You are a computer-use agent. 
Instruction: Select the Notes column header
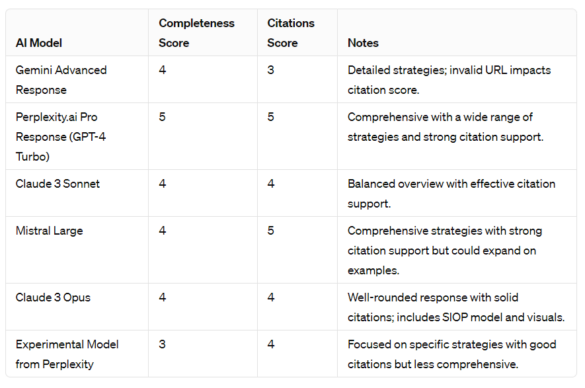363,43
